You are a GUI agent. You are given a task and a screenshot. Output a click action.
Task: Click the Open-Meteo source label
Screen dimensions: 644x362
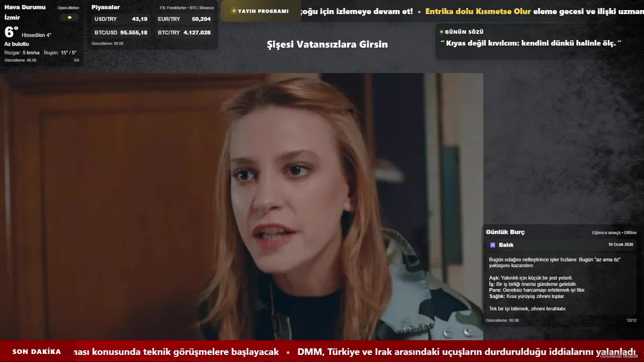click(68, 8)
